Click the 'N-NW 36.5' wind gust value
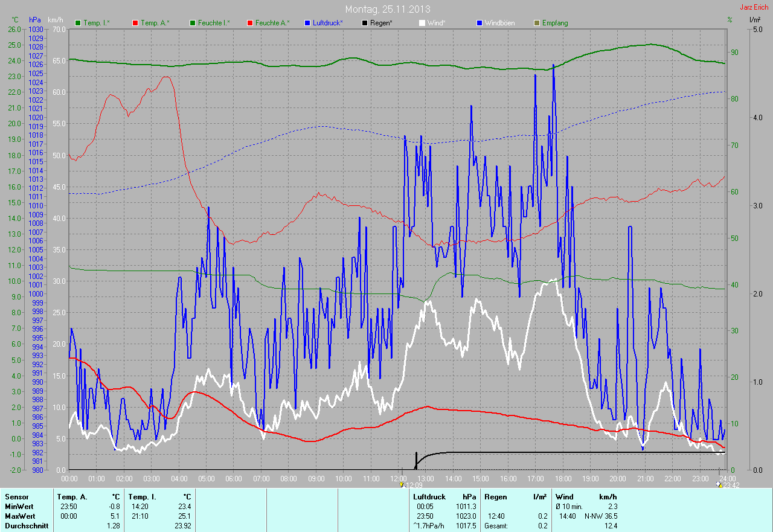This screenshot has height=532, width=773. pos(601,516)
